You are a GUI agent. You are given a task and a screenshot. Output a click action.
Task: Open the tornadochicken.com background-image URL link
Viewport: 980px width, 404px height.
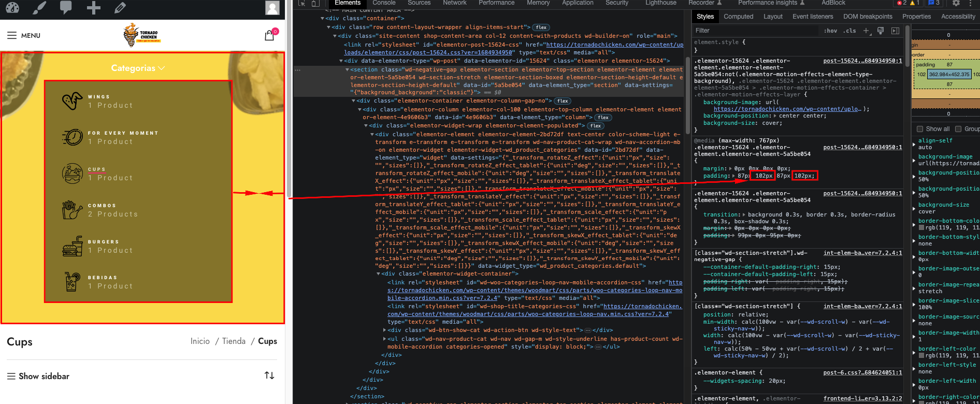pos(787,109)
